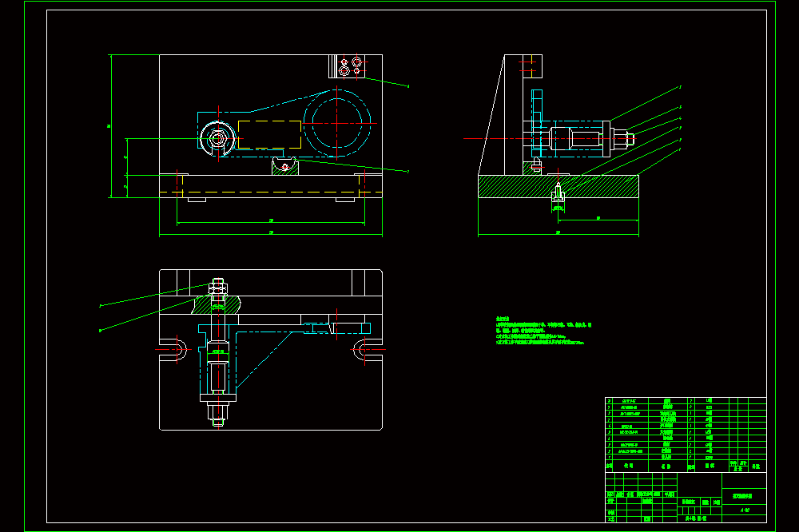The image size is (799, 532).
Task: Select the vertical height dimension left of front view
Action: 110,126
